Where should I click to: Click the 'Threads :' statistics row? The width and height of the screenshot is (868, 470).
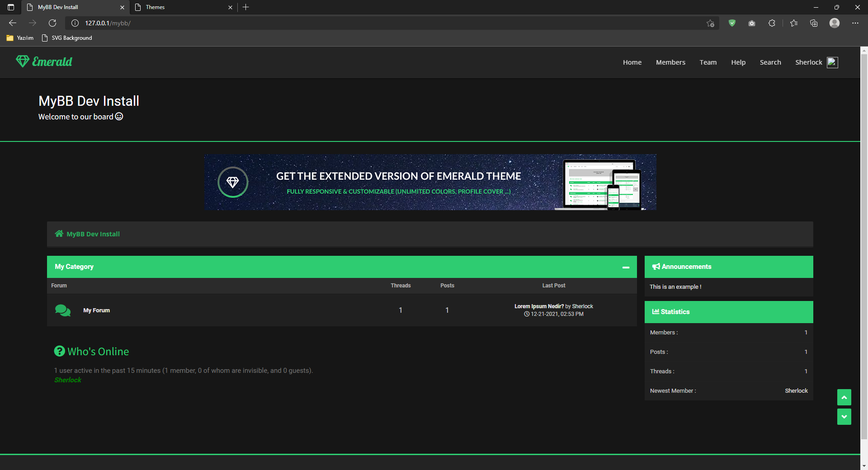[729, 371]
